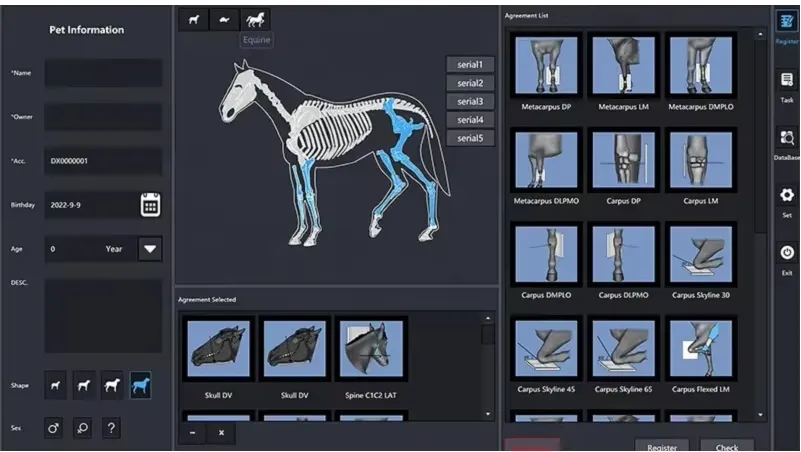Select the male sex symbol
Image resolution: width=801 pixels, height=452 pixels.
(54, 428)
